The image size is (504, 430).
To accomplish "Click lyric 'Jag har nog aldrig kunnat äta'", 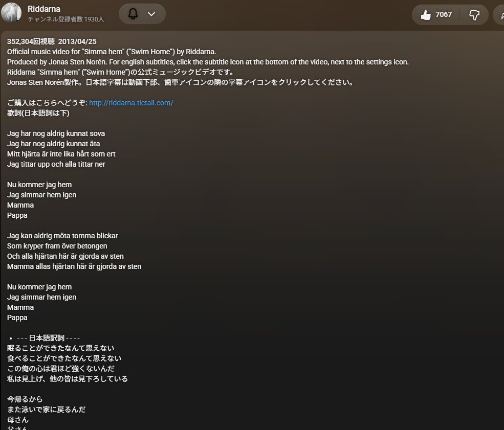I will point(53,144).
